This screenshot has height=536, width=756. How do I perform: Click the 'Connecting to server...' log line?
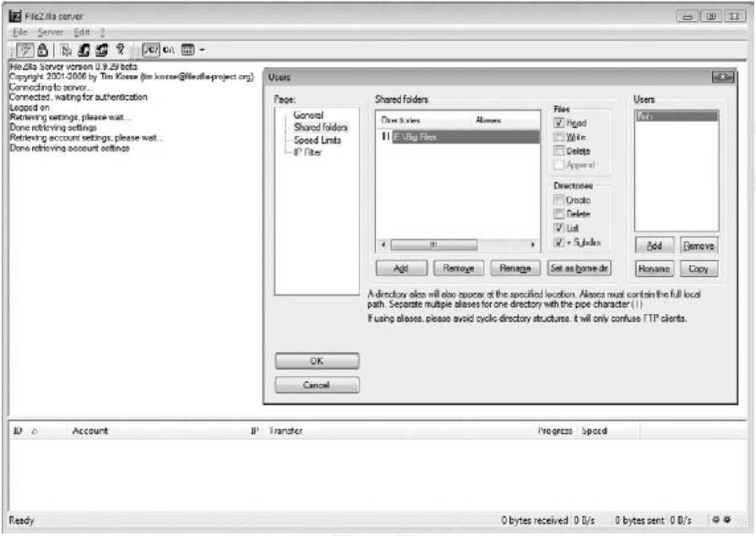tap(50, 87)
